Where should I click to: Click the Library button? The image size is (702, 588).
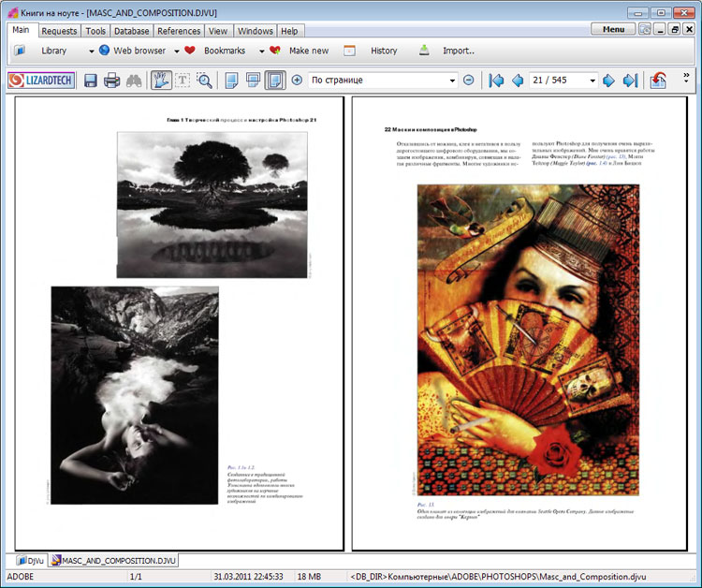click(x=53, y=51)
